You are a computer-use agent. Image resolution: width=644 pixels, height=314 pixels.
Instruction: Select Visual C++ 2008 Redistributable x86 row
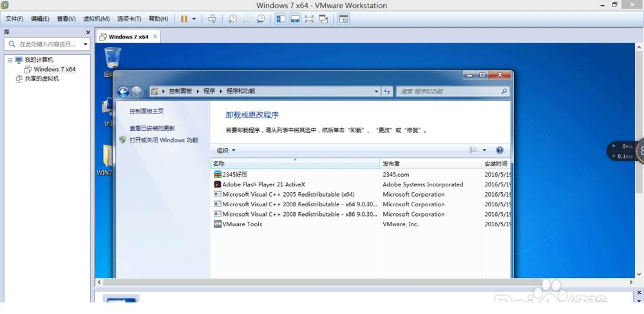click(361, 214)
